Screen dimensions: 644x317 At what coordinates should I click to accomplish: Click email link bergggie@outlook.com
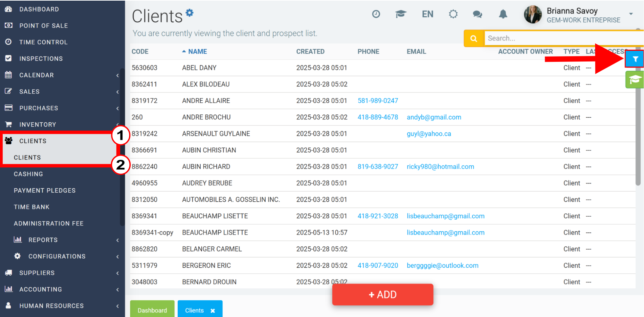[x=442, y=265]
